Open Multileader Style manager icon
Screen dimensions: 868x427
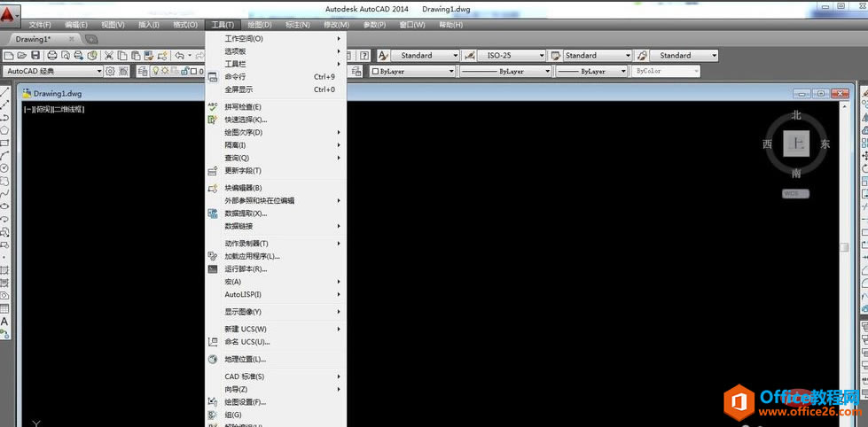(x=642, y=55)
